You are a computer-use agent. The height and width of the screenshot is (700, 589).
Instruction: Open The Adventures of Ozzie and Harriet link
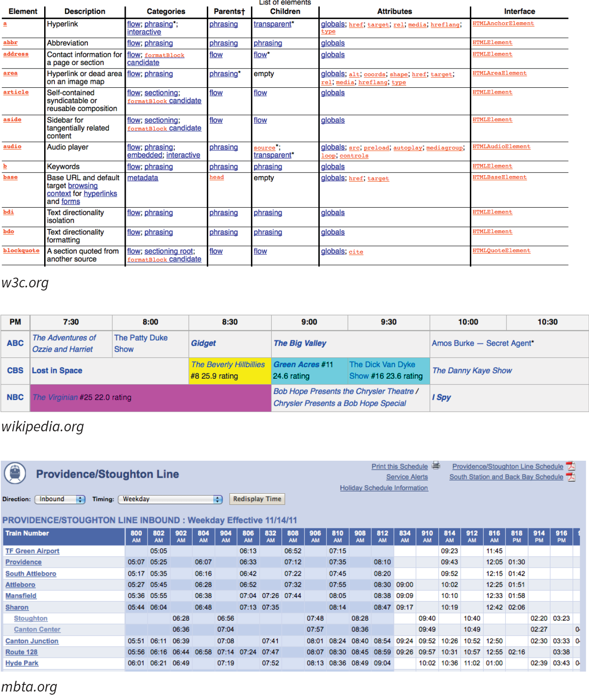pyautogui.click(x=64, y=344)
